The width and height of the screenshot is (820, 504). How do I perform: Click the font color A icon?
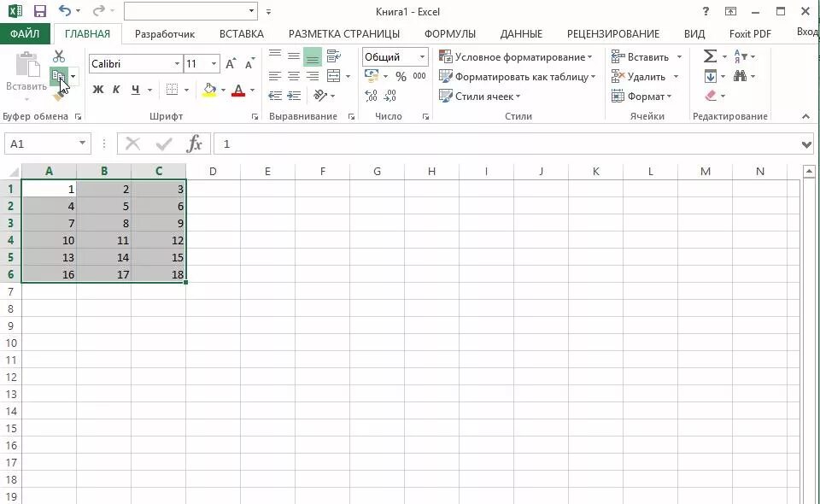[x=238, y=90]
